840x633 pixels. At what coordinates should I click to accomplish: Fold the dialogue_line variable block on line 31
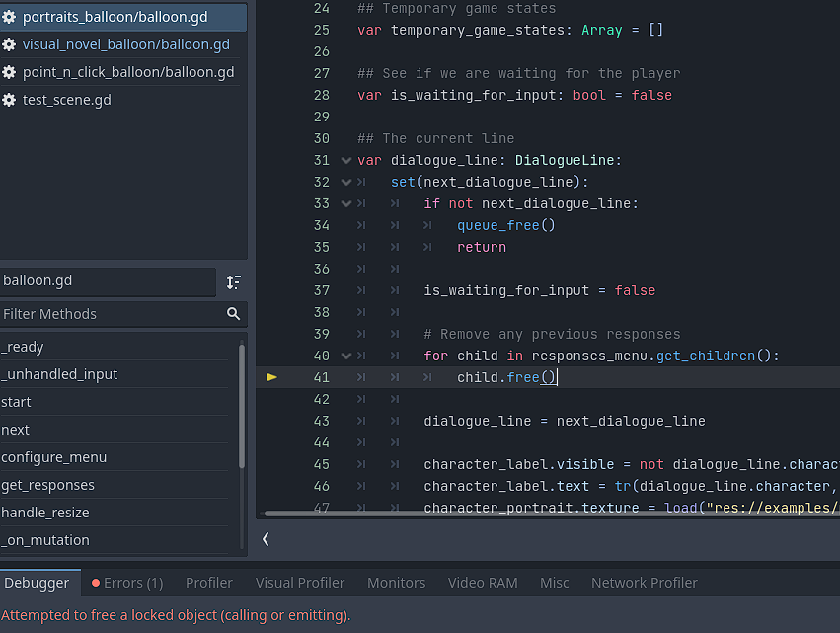(345, 160)
